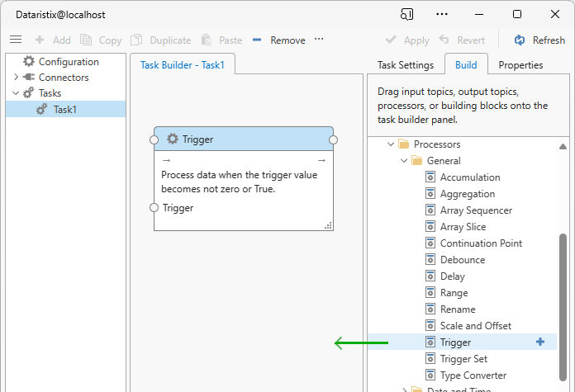Click the Trigger block's right header connector circle
This screenshot has width=575, height=392.
click(334, 139)
